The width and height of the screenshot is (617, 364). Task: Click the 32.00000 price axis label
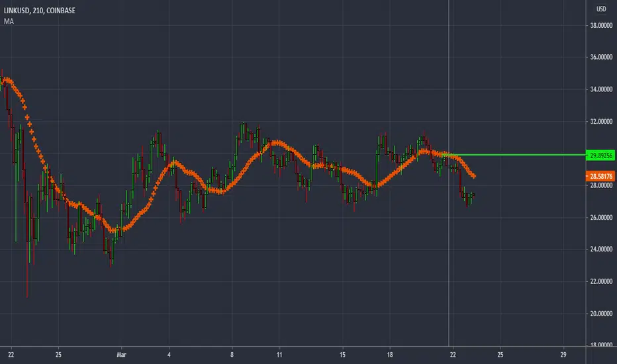pos(601,122)
